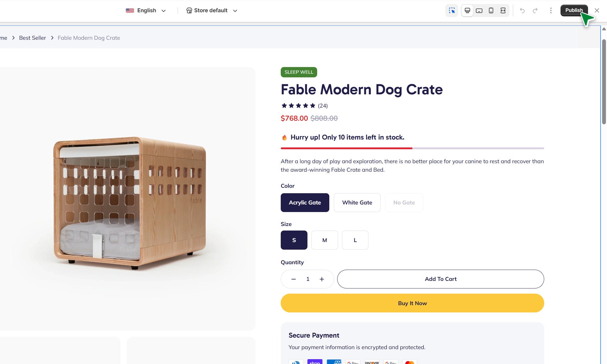
Task: Switch to tablet preview mode
Action: [479, 11]
